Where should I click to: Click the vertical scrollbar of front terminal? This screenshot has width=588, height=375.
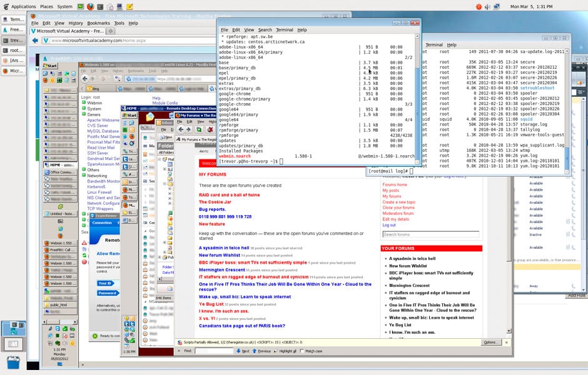417,99
